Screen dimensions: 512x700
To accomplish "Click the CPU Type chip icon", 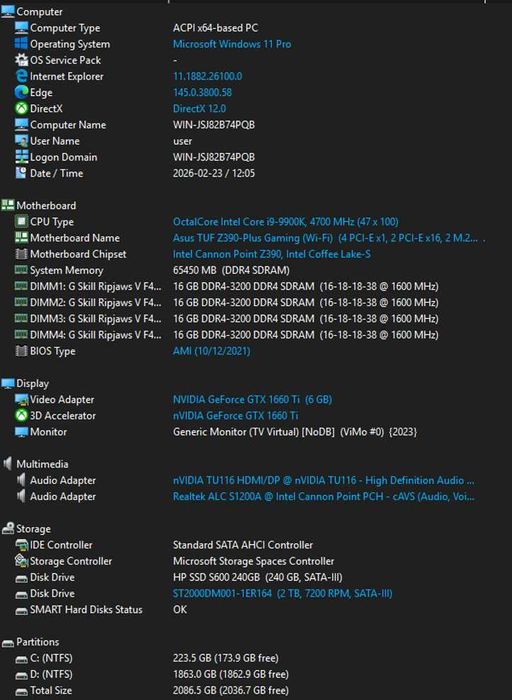I will [x=21, y=221].
